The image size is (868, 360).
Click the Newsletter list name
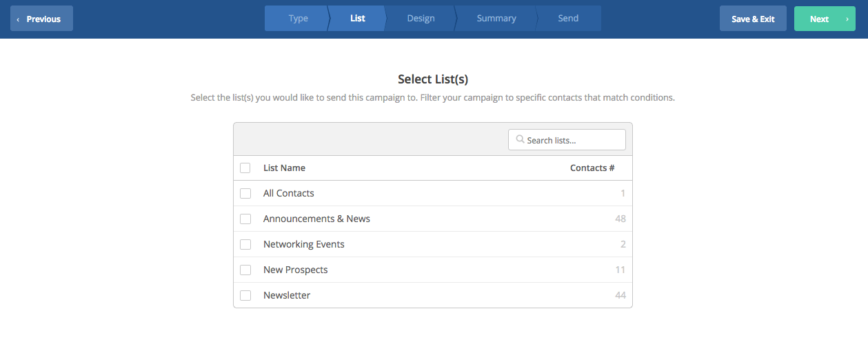coord(287,295)
